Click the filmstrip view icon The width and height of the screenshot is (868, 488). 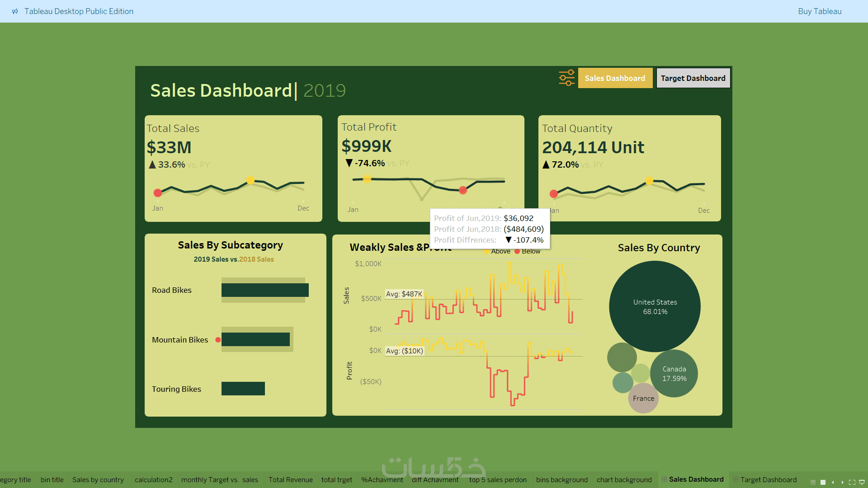click(x=813, y=482)
